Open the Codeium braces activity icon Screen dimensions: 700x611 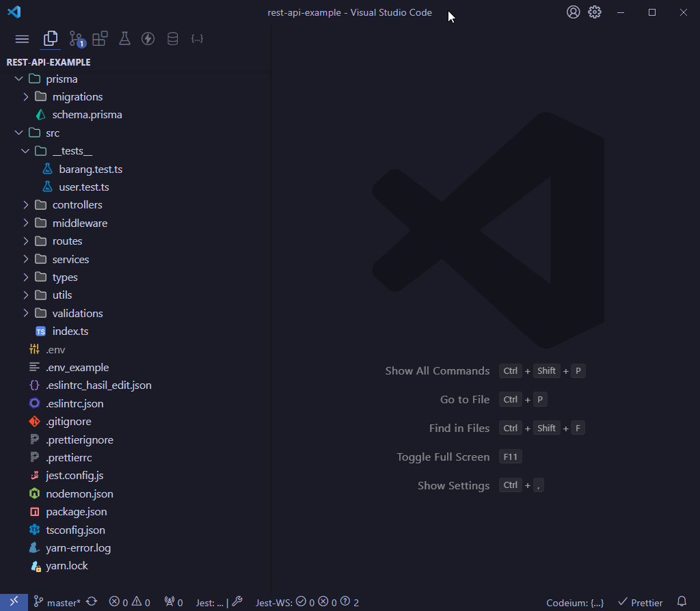coord(197,39)
